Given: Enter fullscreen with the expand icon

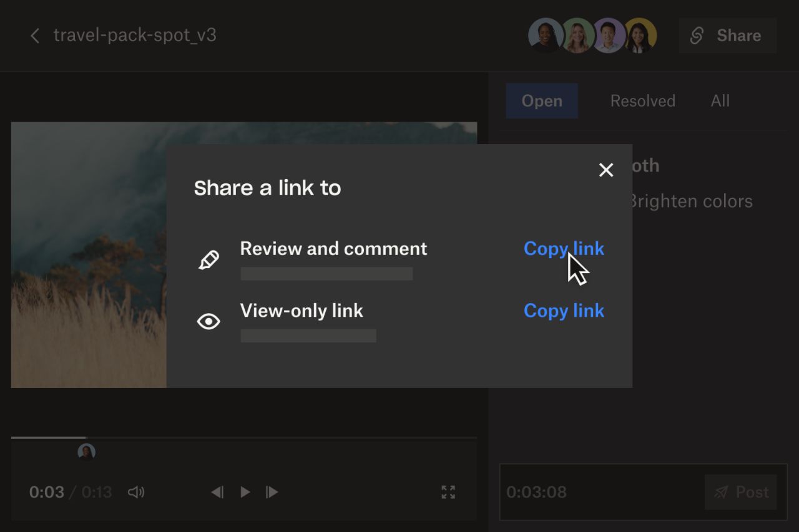Looking at the screenshot, I should tap(448, 492).
